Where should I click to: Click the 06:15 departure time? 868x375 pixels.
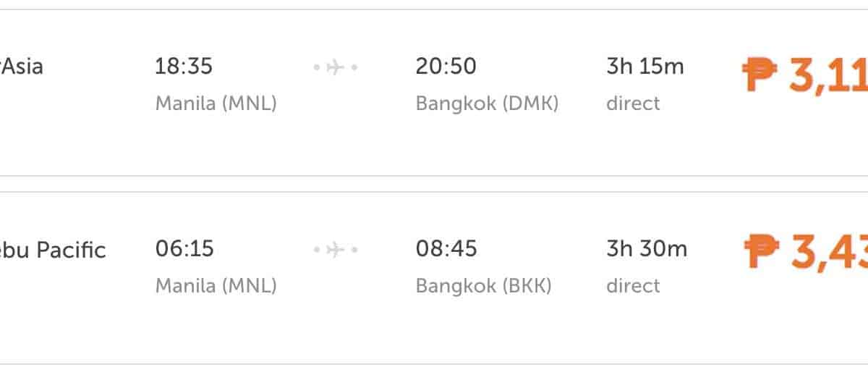coord(184,249)
